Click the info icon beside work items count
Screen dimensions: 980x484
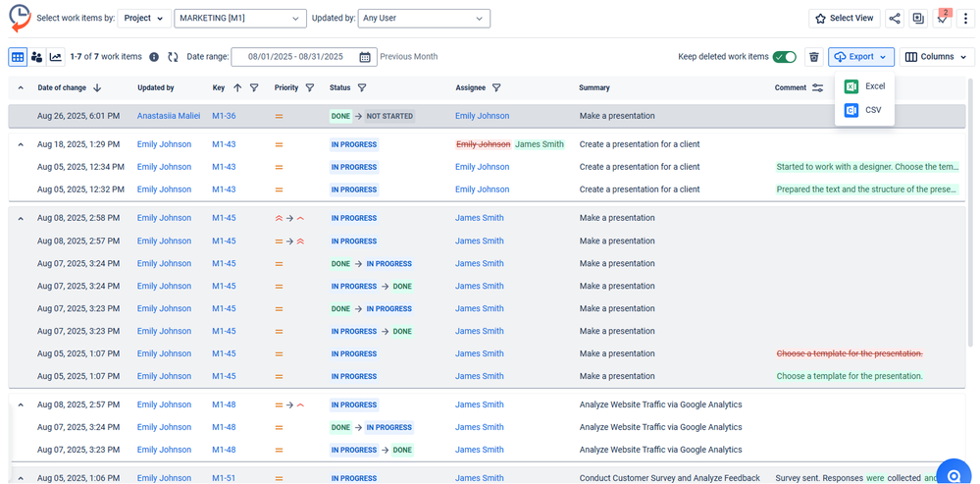(154, 57)
